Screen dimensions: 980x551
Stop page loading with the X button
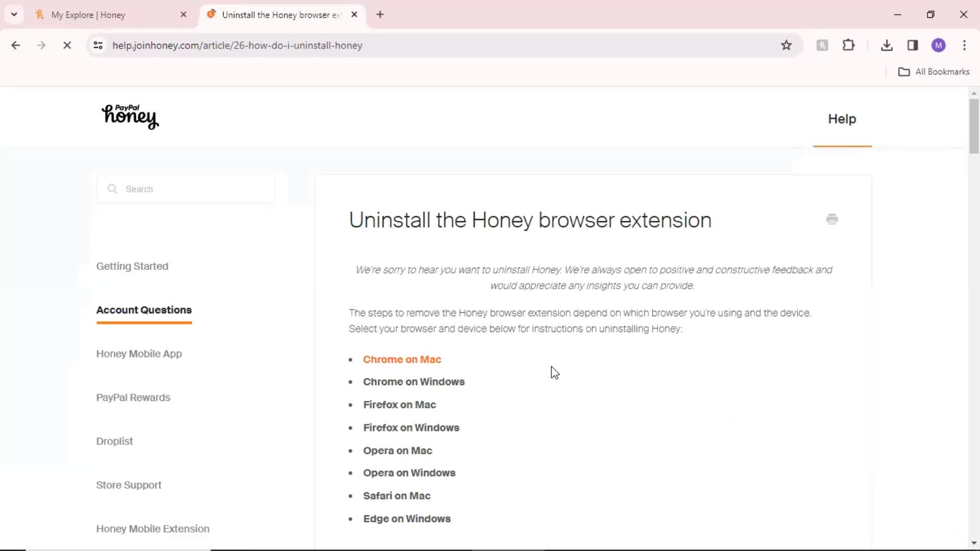click(x=67, y=45)
